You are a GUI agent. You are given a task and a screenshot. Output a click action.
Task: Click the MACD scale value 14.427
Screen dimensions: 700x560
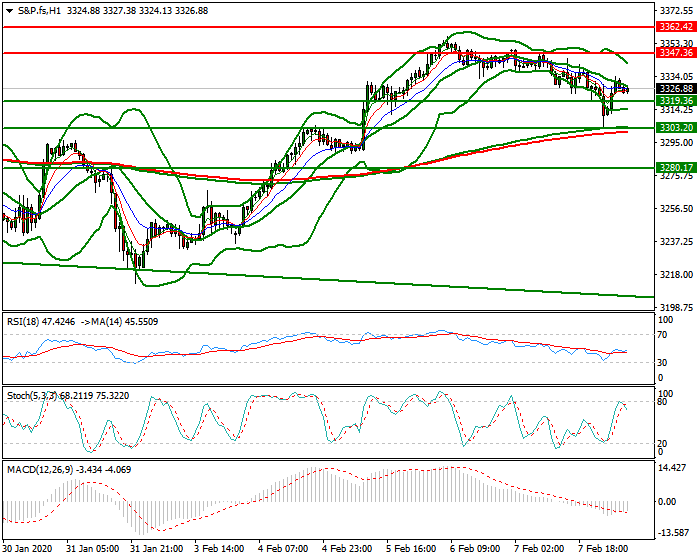click(x=673, y=468)
